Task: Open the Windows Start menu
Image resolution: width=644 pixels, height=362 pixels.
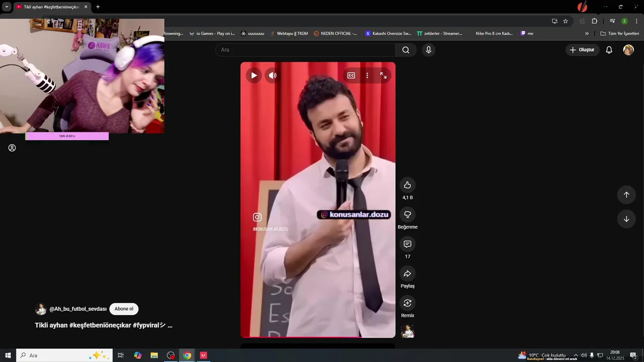Action: [x=8, y=355]
